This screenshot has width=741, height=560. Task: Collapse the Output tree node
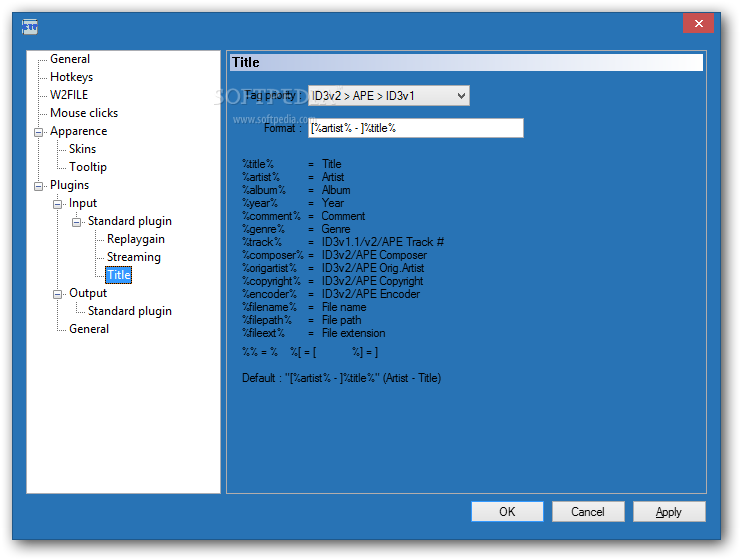coord(58,294)
